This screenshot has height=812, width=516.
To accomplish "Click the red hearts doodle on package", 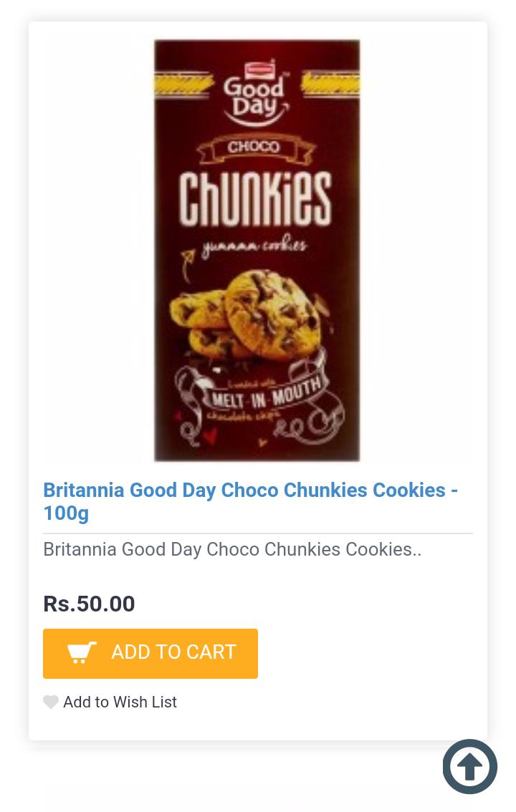I will click(x=186, y=430).
